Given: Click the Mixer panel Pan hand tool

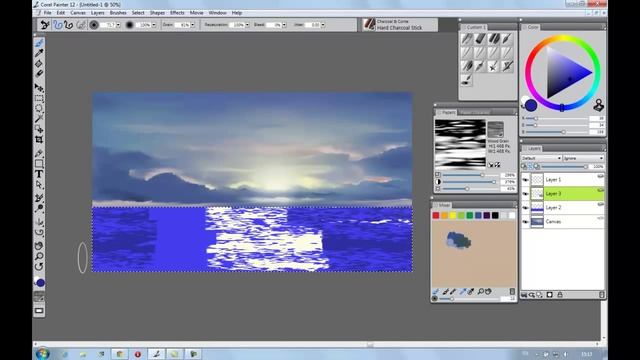Looking at the screenshot, I should 488,291.
